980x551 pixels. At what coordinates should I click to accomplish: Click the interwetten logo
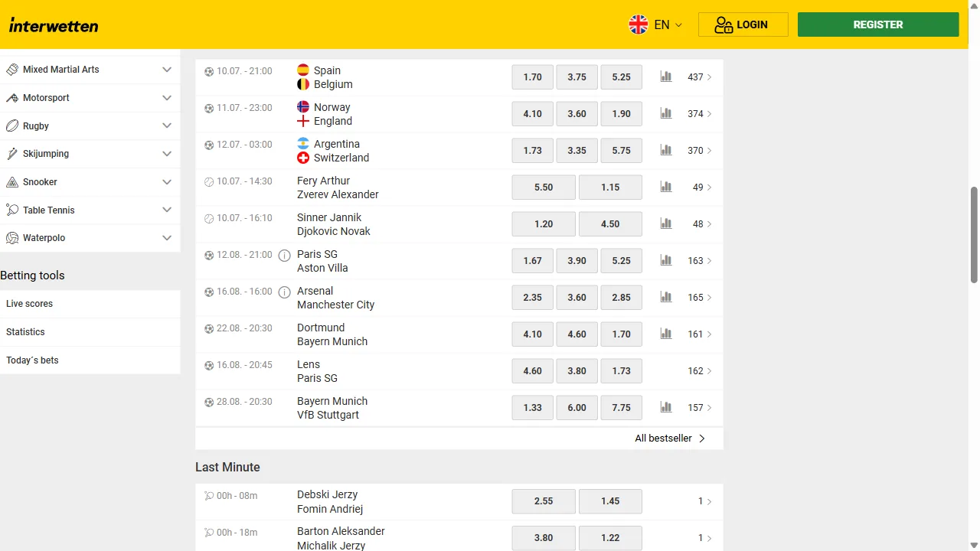pos(54,25)
